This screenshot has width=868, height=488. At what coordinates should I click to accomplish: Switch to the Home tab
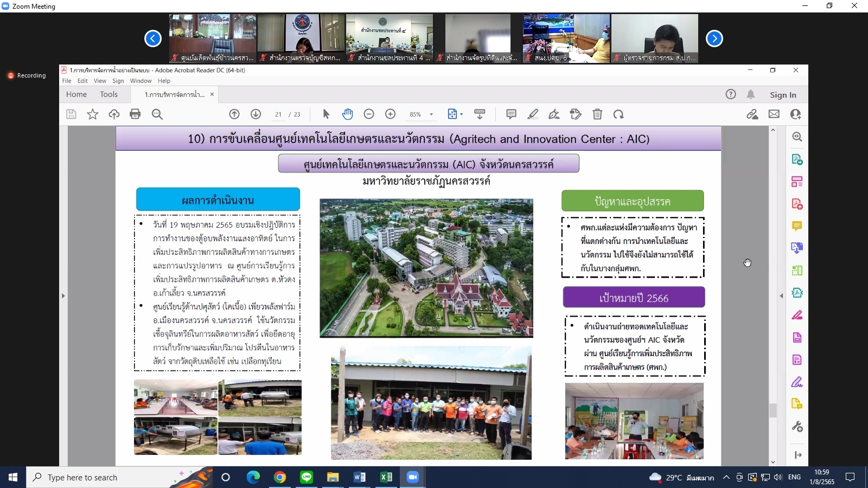point(76,94)
